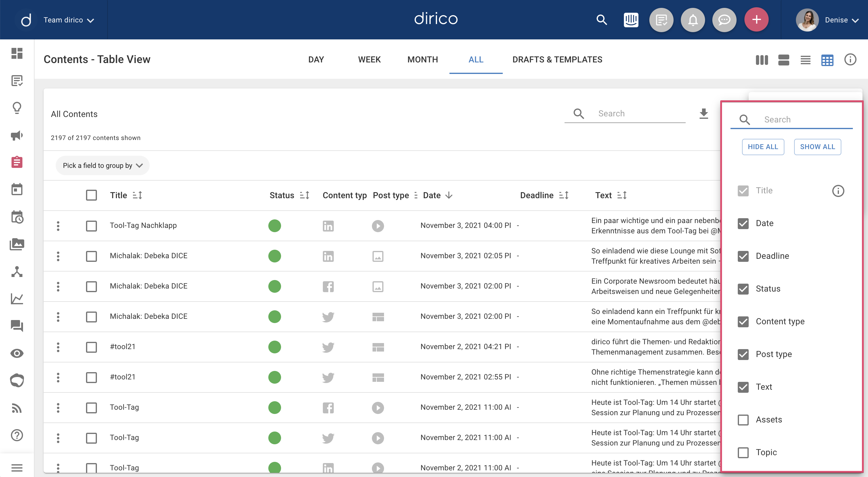Enable the Assets column checkbox
Viewport: 868px width, 477px height.
[x=743, y=420]
